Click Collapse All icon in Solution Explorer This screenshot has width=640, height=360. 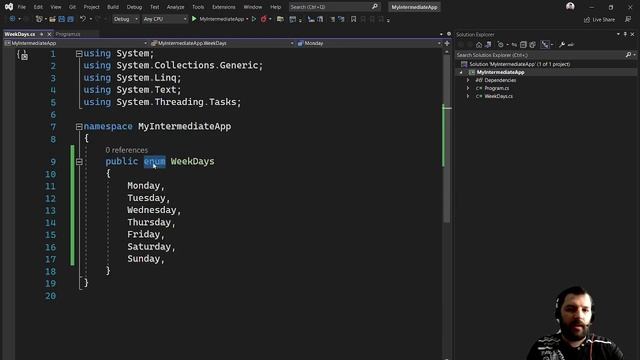tap(523, 44)
